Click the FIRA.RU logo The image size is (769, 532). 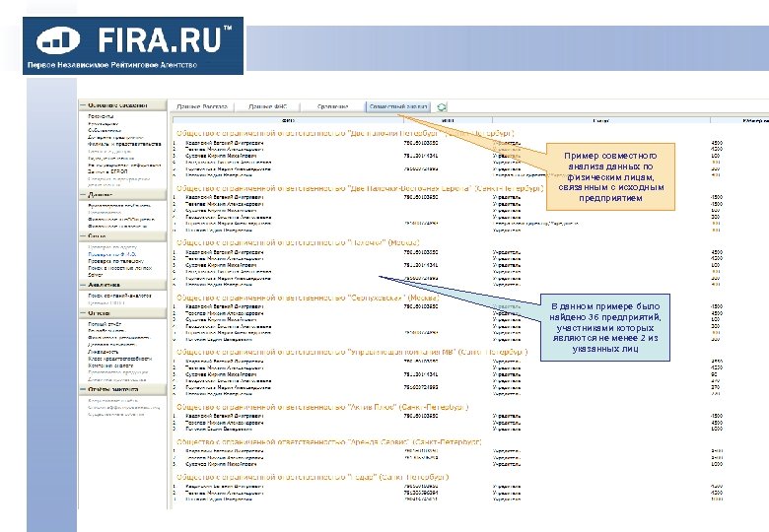(133, 46)
